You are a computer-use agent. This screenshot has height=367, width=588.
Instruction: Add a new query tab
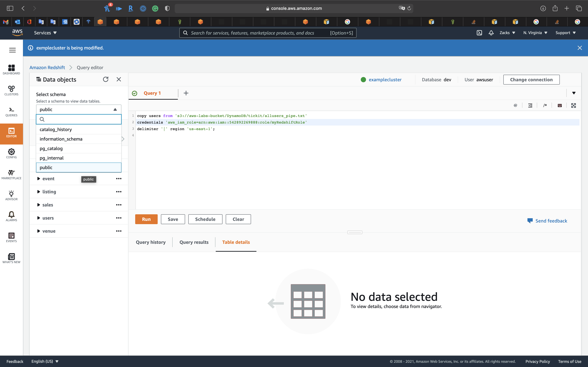coord(186,93)
